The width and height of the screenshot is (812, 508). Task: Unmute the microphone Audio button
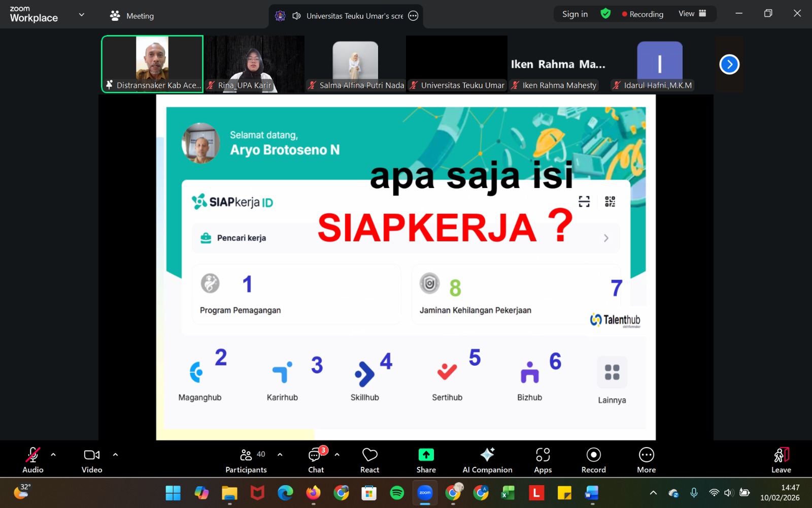(x=33, y=460)
